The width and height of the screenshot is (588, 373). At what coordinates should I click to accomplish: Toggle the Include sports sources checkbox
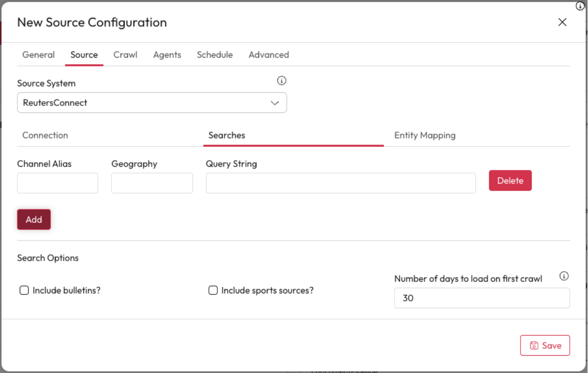click(x=213, y=291)
